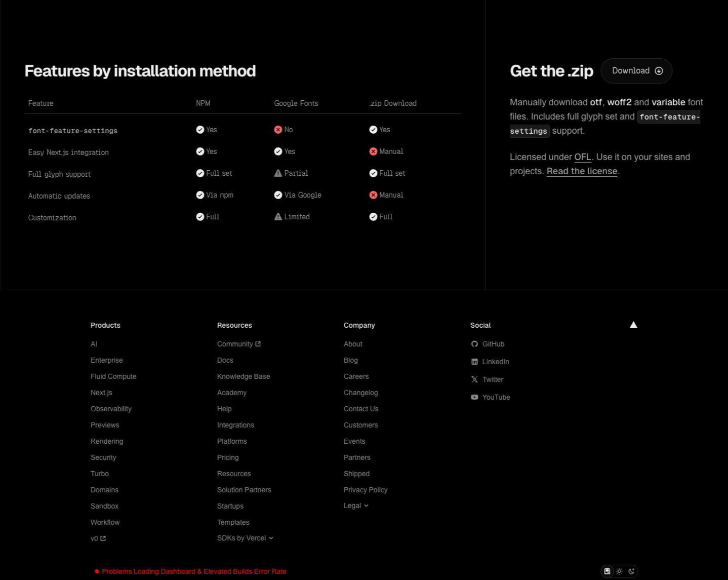Viewport: 728px width, 580px height.
Task: Click the red status dot before Problems Loading
Action: (x=97, y=571)
